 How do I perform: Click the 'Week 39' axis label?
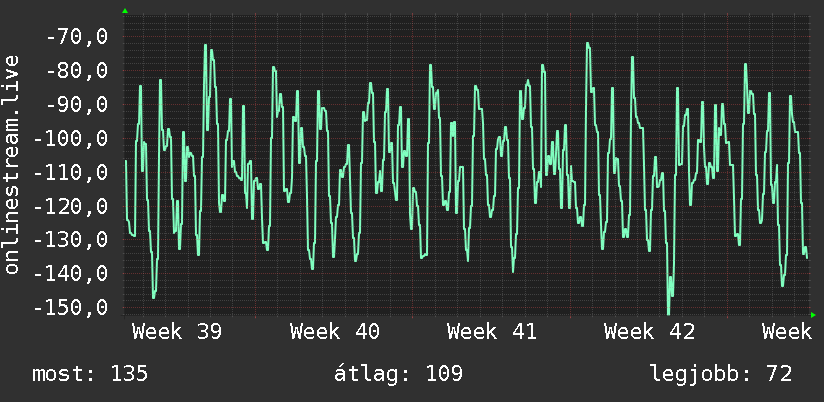tap(177, 332)
